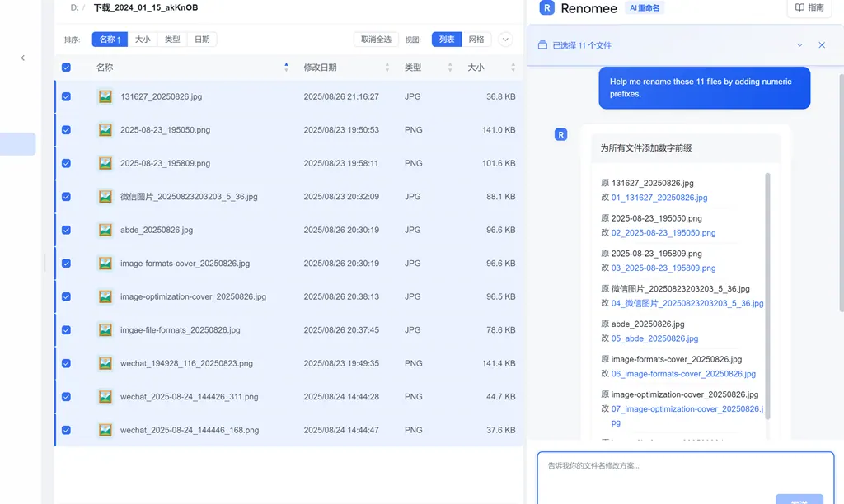Uncheck wechat_194928_116_20250823.png checkbox
This screenshot has width=844, height=504.
[x=66, y=363]
